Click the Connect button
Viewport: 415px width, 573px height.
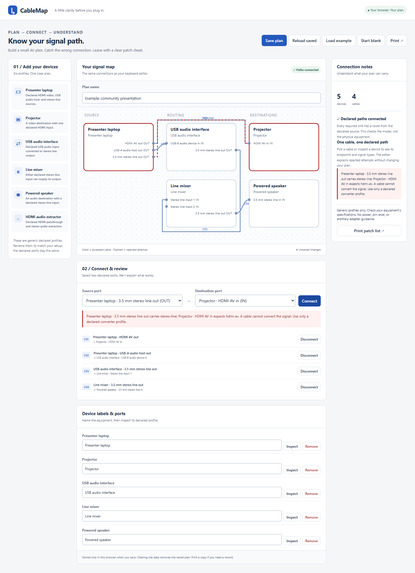(x=309, y=301)
